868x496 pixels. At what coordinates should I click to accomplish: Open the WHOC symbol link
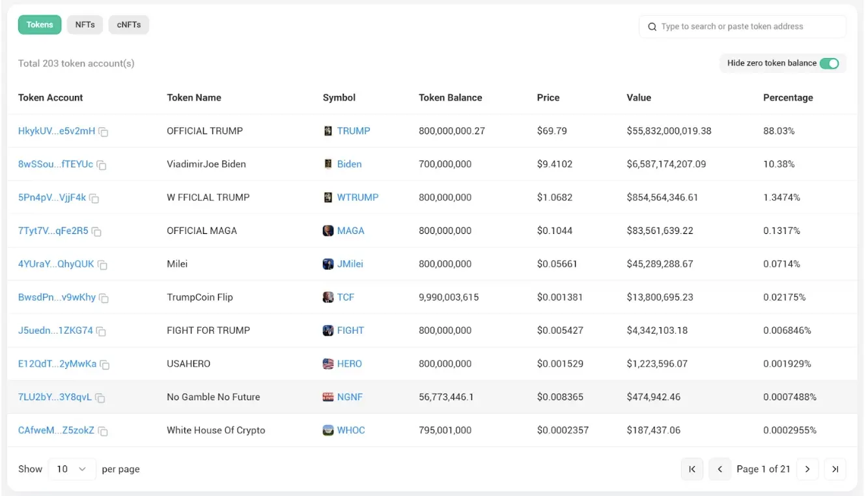tap(351, 430)
